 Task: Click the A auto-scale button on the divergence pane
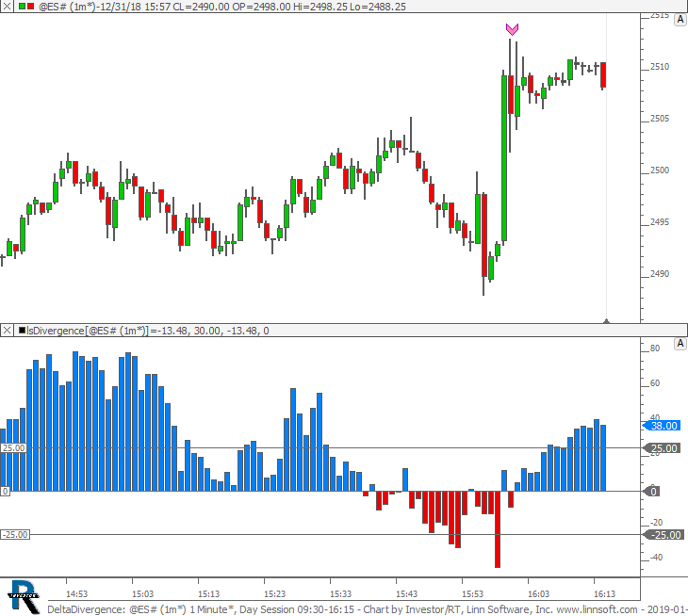coord(680,344)
